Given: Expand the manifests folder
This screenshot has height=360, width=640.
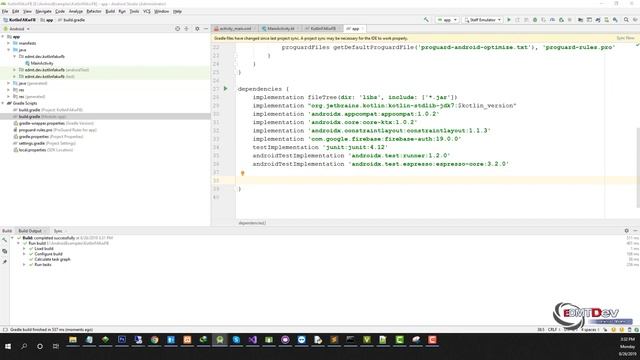Looking at the screenshot, I should 9,43.
